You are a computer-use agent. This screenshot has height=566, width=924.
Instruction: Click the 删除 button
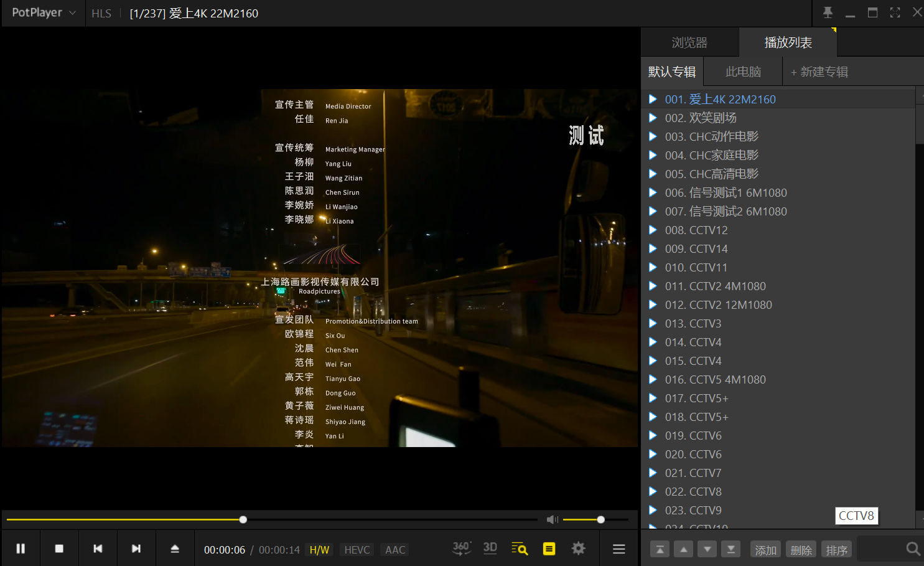pos(801,550)
